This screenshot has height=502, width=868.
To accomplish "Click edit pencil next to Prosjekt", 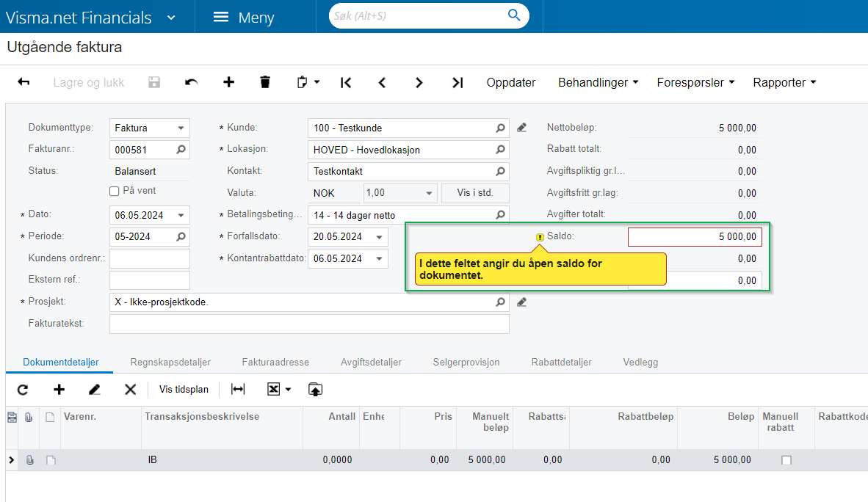I will (521, 302).
